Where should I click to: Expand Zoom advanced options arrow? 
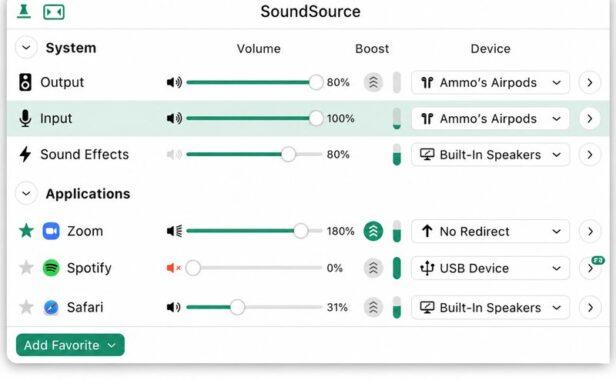point(590,231)
